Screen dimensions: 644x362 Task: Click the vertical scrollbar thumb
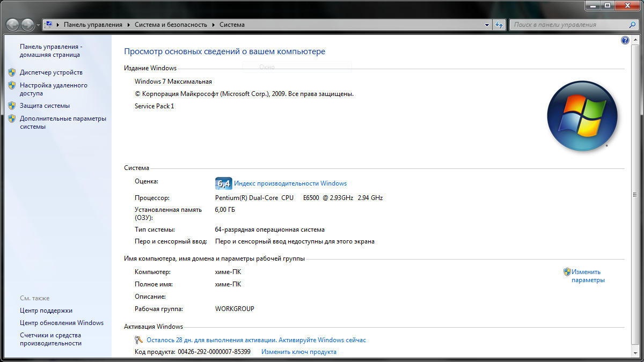pyautogui.click(x=635, y=195)
